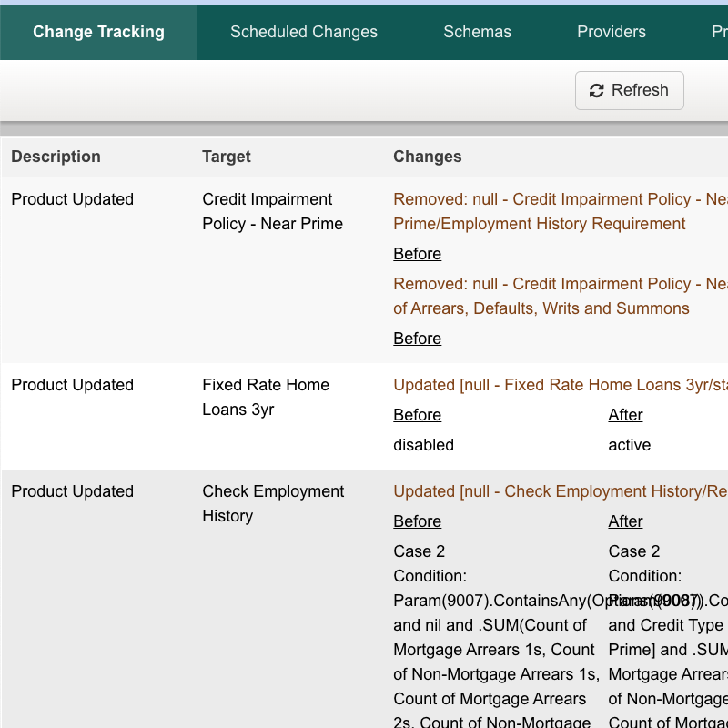Click Updated Fixed Rate Home Loans change text

tap(561, 385)
